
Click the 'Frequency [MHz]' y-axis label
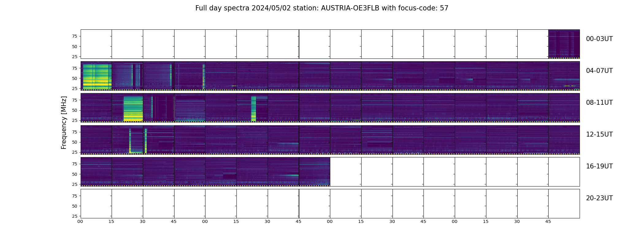coord(64,123)
